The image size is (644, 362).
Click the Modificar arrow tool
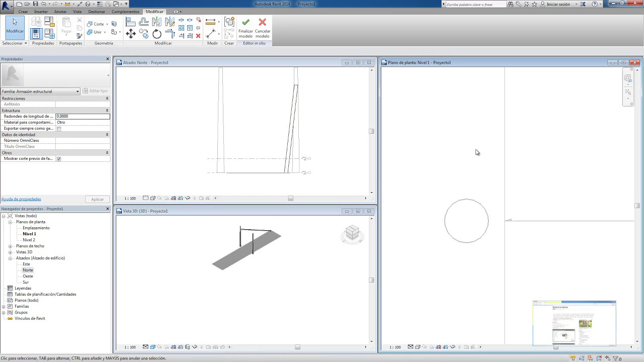[15, 27]
